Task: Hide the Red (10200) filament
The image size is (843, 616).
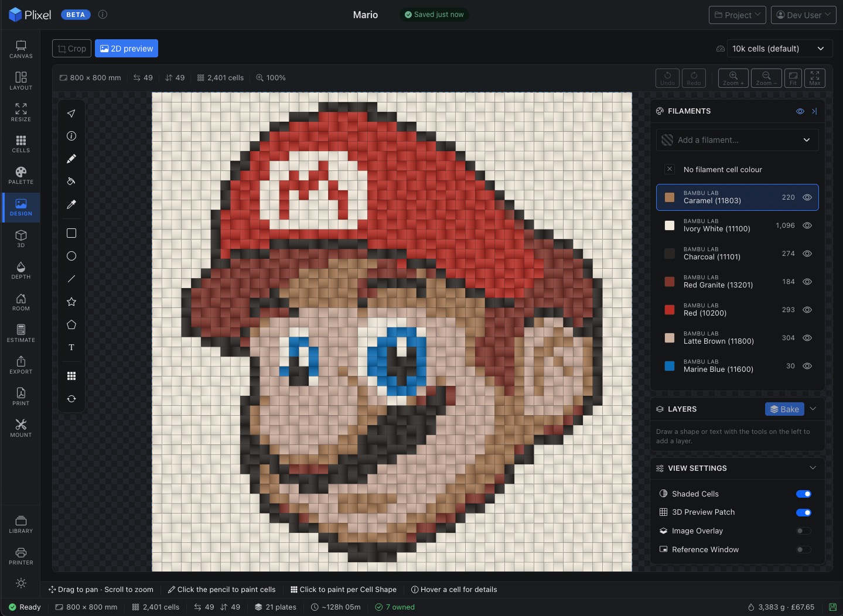Action: [x=807, y=310]
